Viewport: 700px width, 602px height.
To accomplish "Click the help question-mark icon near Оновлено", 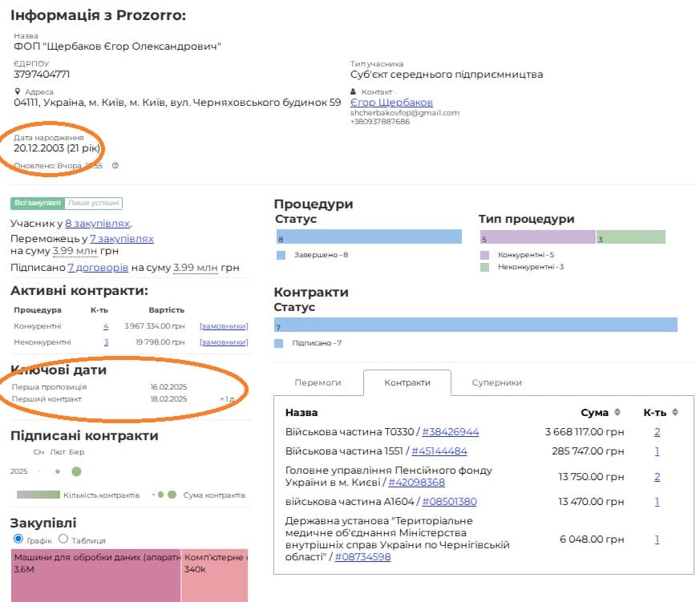I will coord(115,166).
